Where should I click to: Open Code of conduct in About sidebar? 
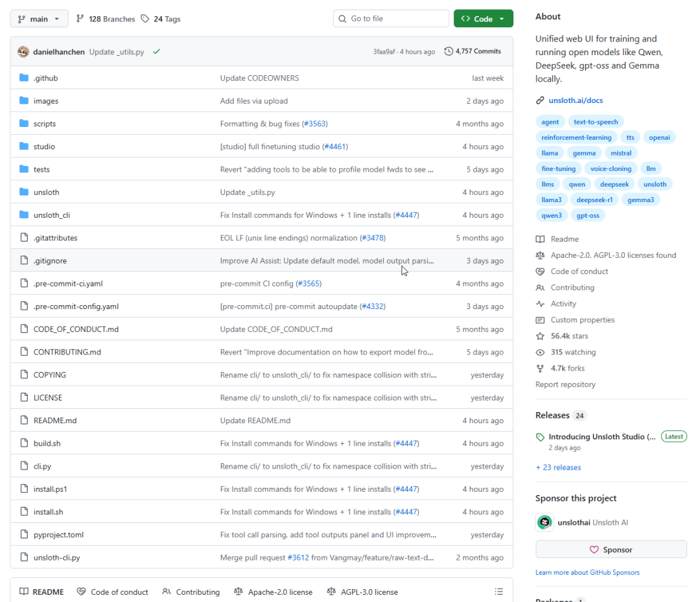click(x=579, y=272)
